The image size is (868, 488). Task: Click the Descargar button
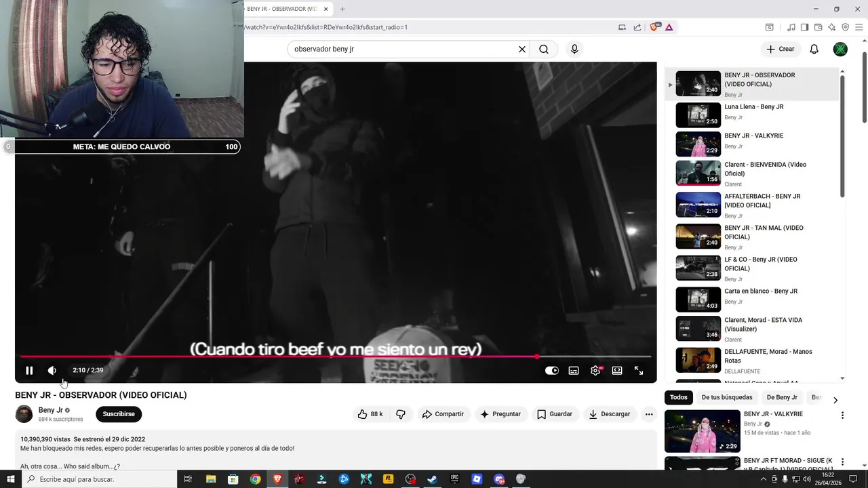(610, 414)
